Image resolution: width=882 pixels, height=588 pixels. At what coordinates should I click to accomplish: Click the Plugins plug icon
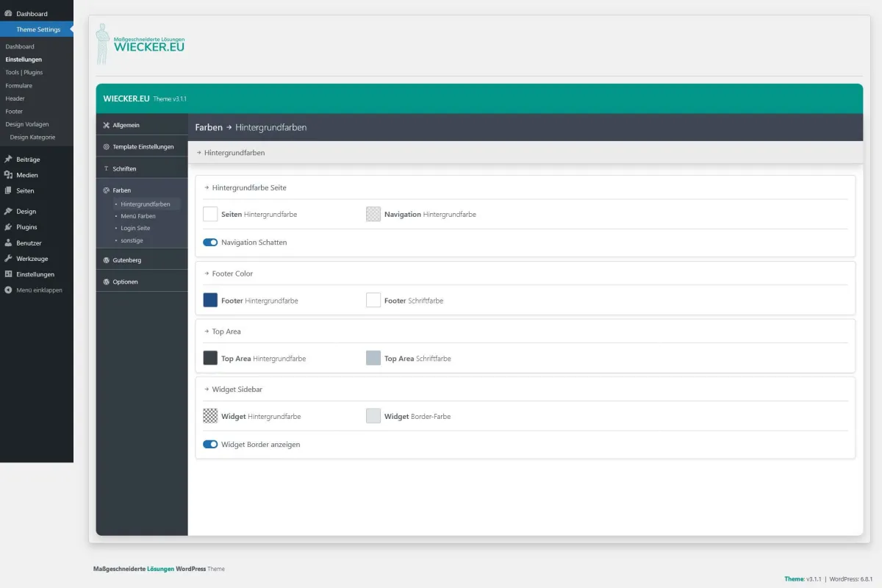8,227
